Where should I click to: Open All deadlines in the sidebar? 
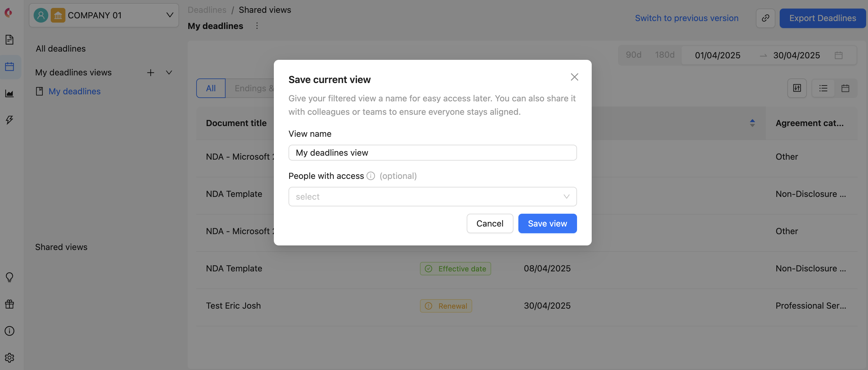(61, 49)
